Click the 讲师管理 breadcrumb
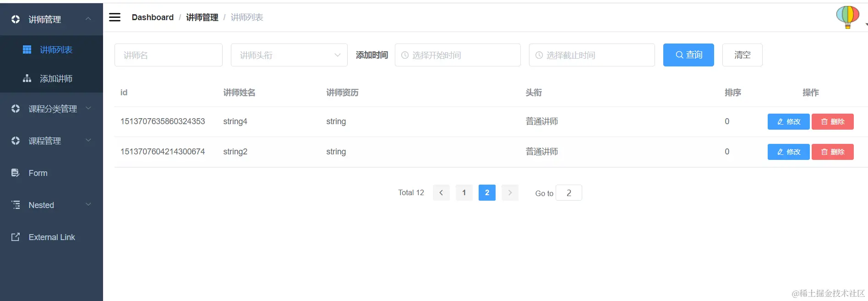This screenshot has width=868, height=301. 202,17
